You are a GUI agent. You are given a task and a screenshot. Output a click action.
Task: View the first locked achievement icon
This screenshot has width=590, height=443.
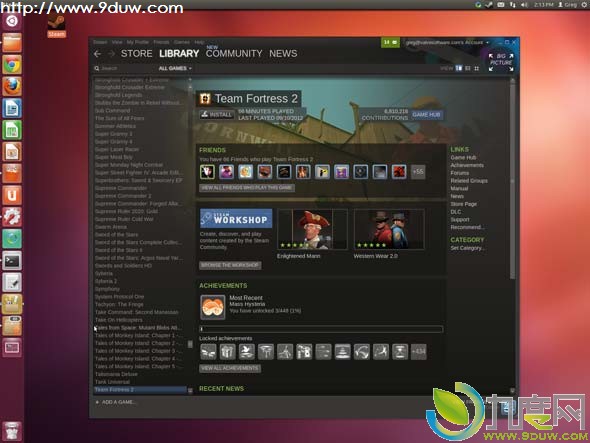208,352
